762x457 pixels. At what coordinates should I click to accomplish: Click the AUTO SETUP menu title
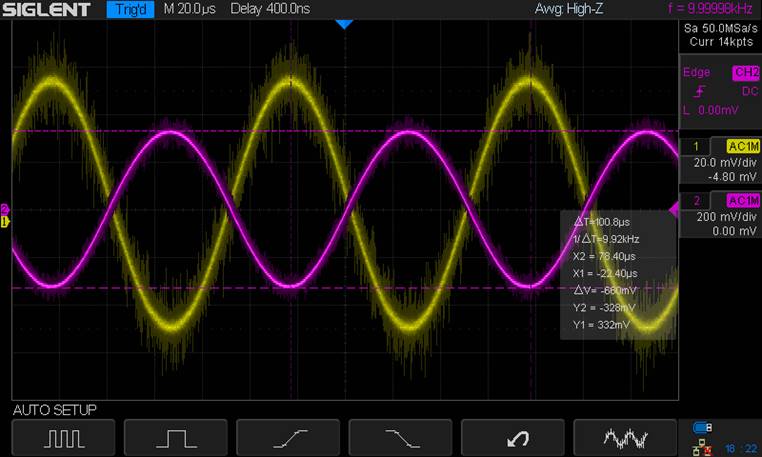[55, 410]
